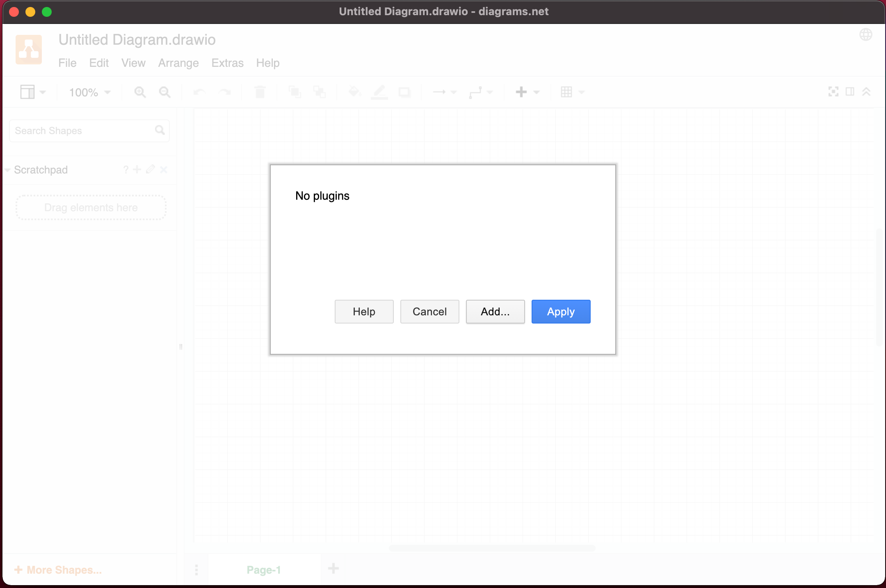
Task: Open Help from the plugins dialog
Action: point(364,312)
